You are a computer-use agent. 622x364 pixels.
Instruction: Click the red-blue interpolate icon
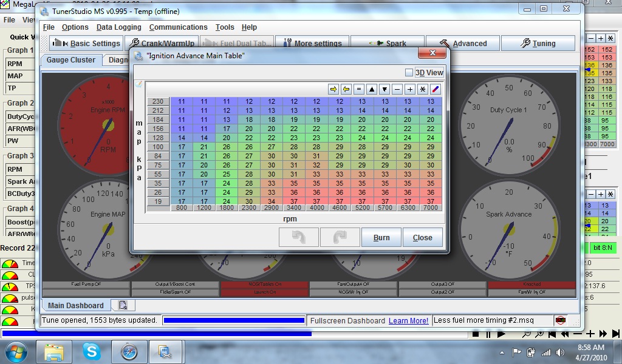click(436, 89)
